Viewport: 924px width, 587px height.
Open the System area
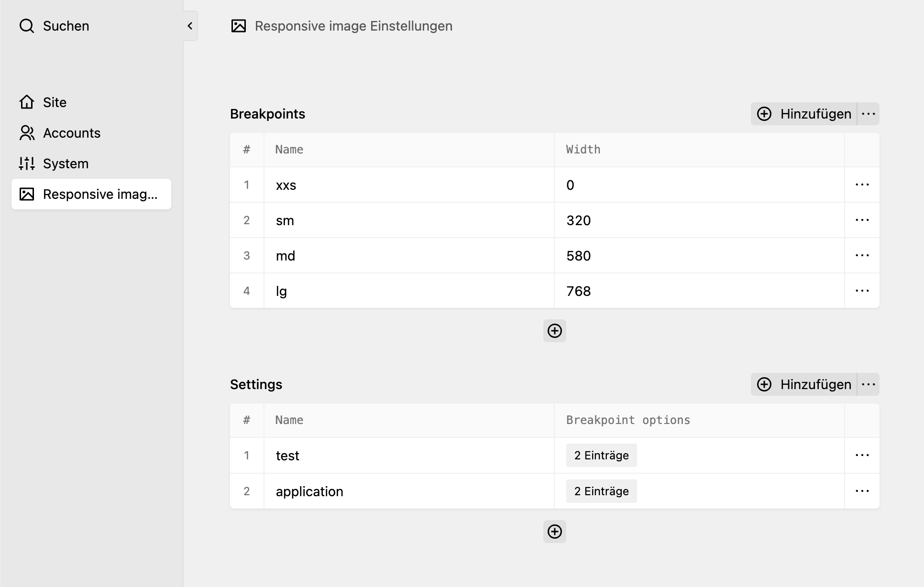[x=91, y=163]
